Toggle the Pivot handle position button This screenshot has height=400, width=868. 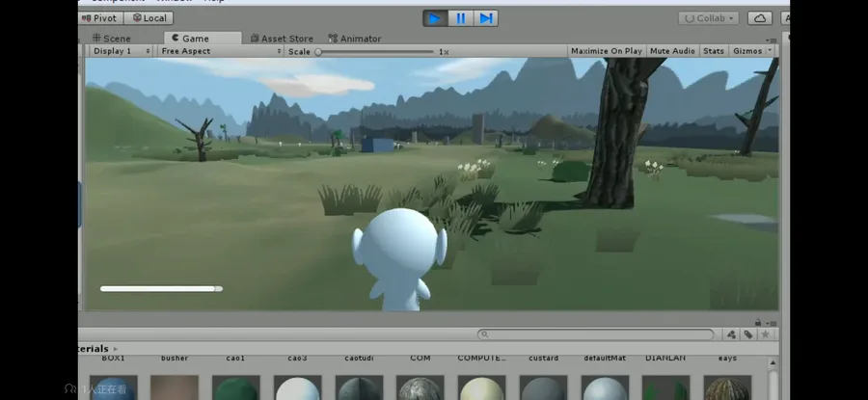(100, 18)
